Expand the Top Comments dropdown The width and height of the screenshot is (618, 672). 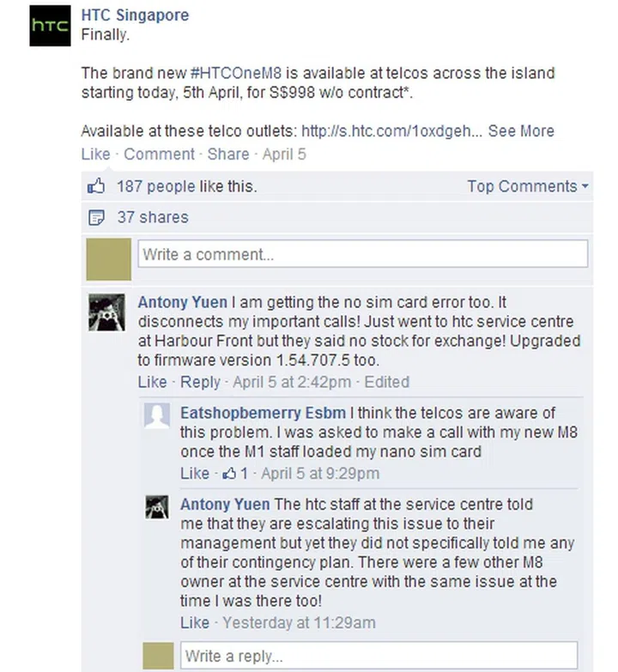pos(528,186)
